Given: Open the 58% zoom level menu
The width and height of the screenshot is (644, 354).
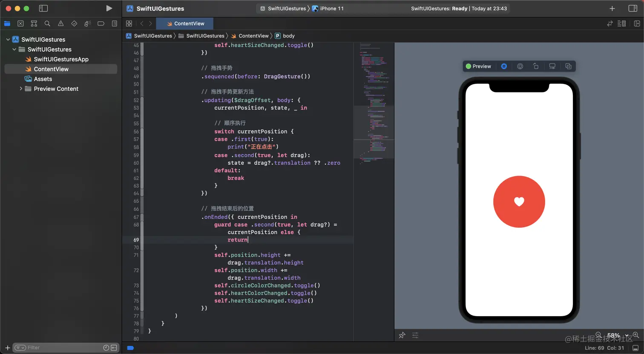Looking at the screenshot, I should [617, 335].
